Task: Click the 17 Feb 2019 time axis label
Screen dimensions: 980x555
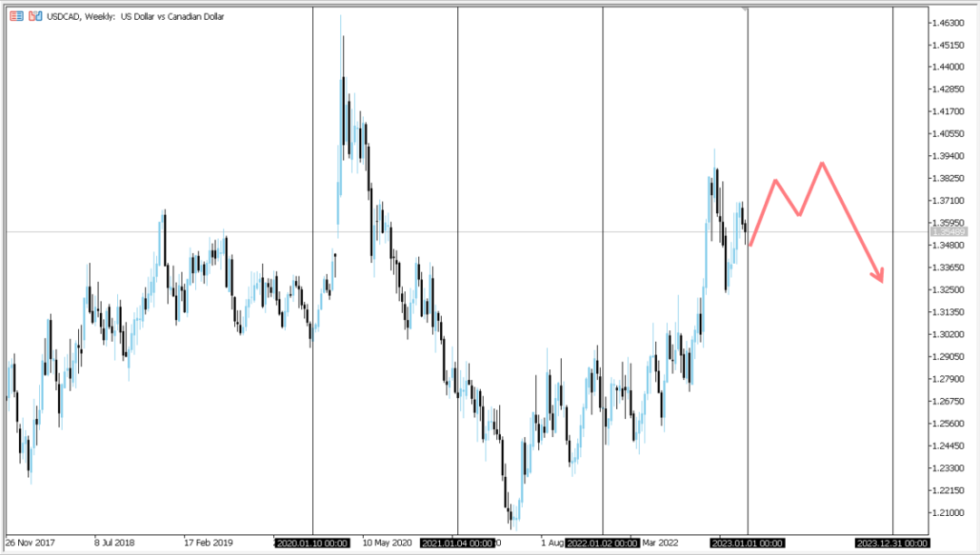Action: pos(208,542)
